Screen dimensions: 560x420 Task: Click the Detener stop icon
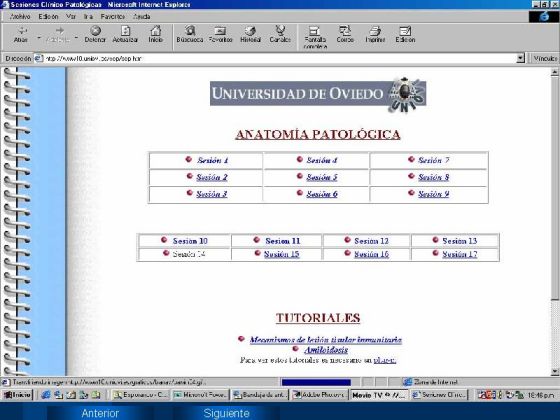coord(95,31)
